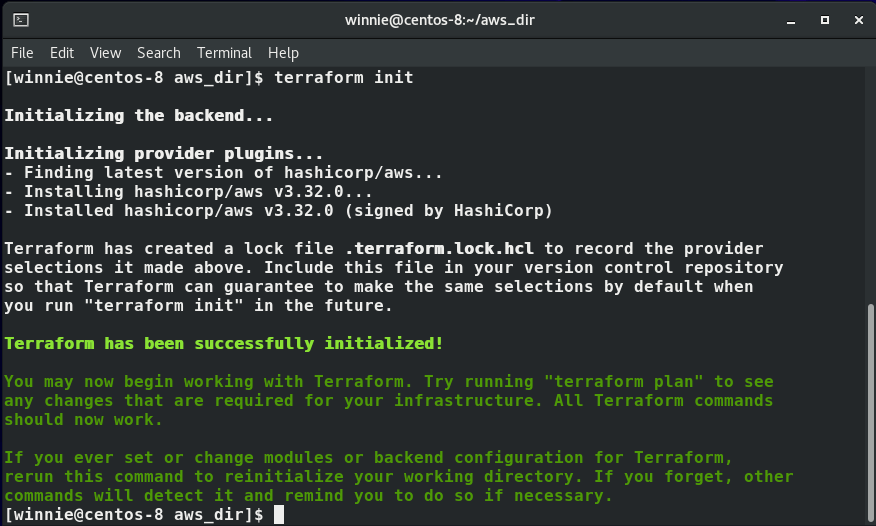Click the terminal app icon in title bar

coord(21,20)
